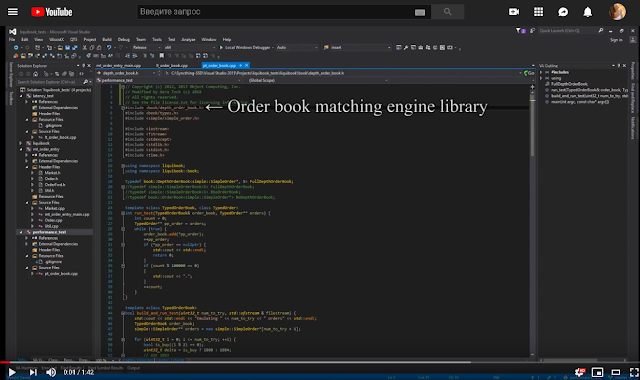The width and height of the screenshot is (640, 380).
Task: Click the Undo toolbar icon
Action: point(109,47)
